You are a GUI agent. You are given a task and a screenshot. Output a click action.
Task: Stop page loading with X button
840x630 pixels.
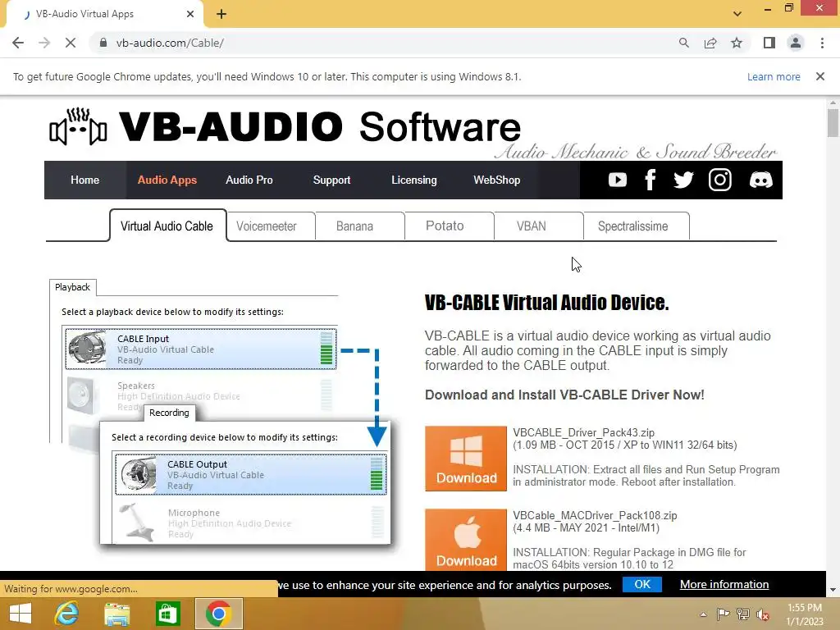[x=71, y=43]
